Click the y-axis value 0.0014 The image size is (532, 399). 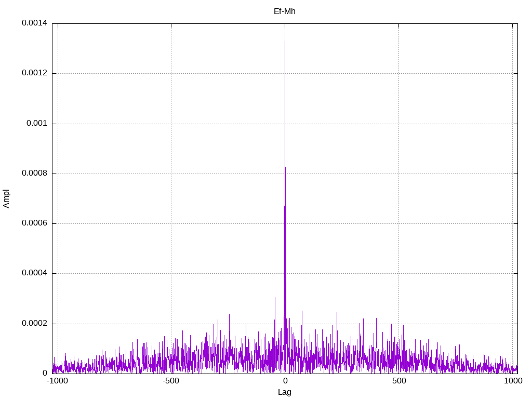point(35,23)
